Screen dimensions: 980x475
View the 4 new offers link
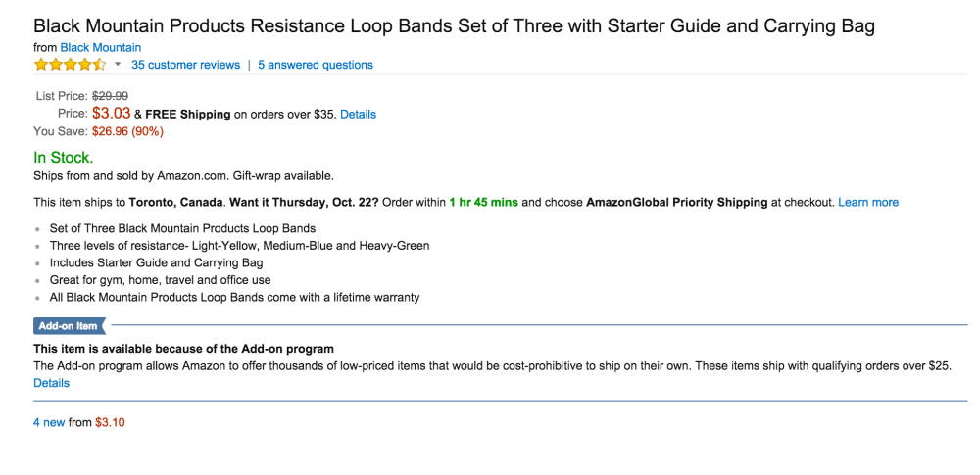49,422
